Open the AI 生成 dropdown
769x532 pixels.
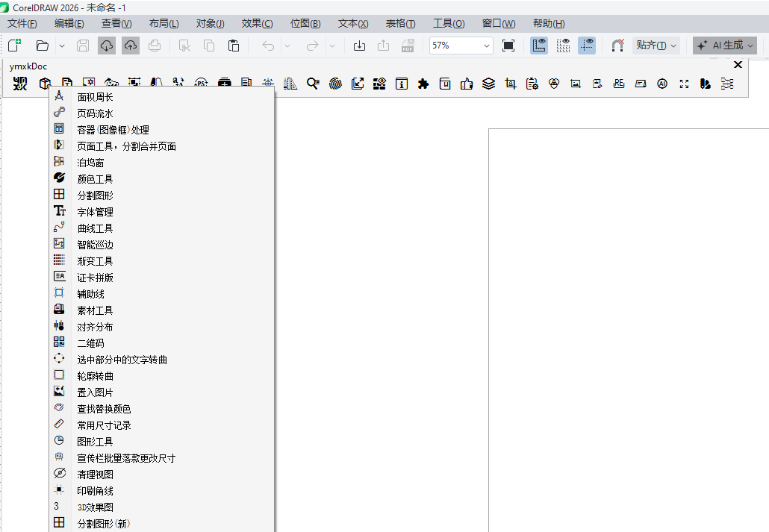tap(725, 46)
